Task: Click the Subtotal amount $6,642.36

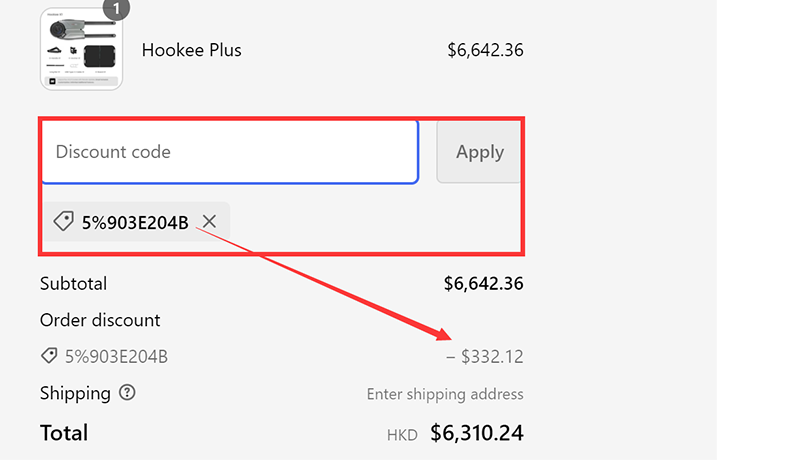Action: tap(483, 284)
